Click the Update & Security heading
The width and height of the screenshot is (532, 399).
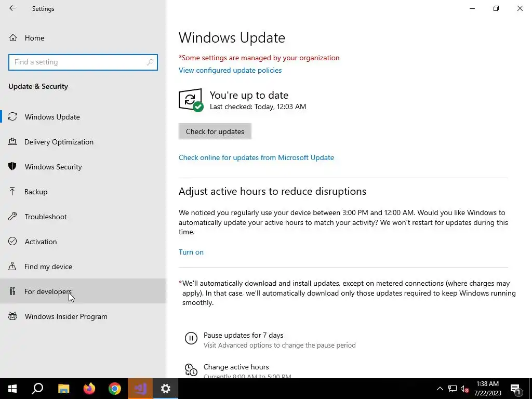tap(38, 86)
